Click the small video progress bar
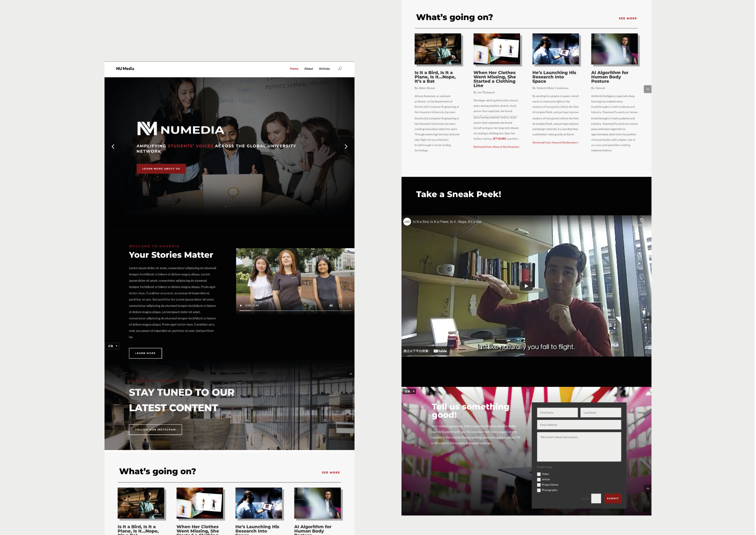Image resolution: width=756 pixels, height=535 pixels. click(x=295, y=311)
